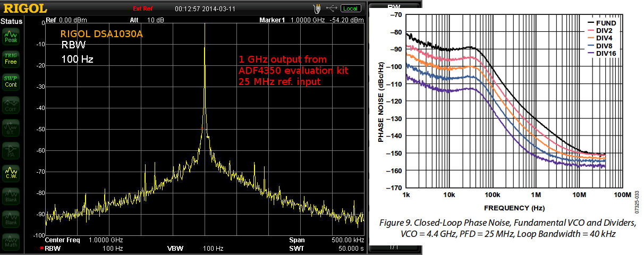
Task: Click the Local mode indicator
Action: click(350, 8)
